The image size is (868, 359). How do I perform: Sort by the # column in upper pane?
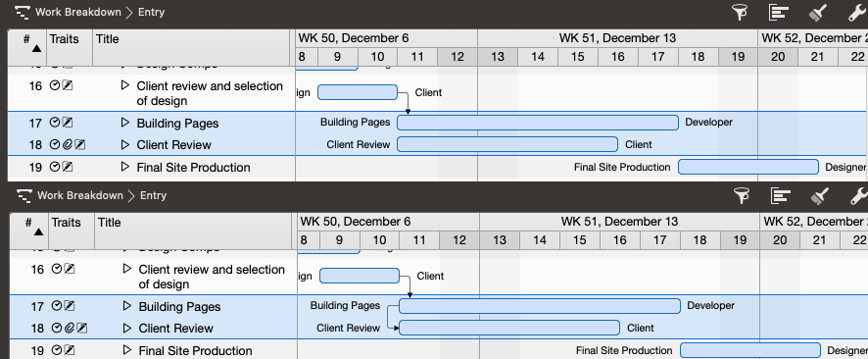[x=27, y=43]
